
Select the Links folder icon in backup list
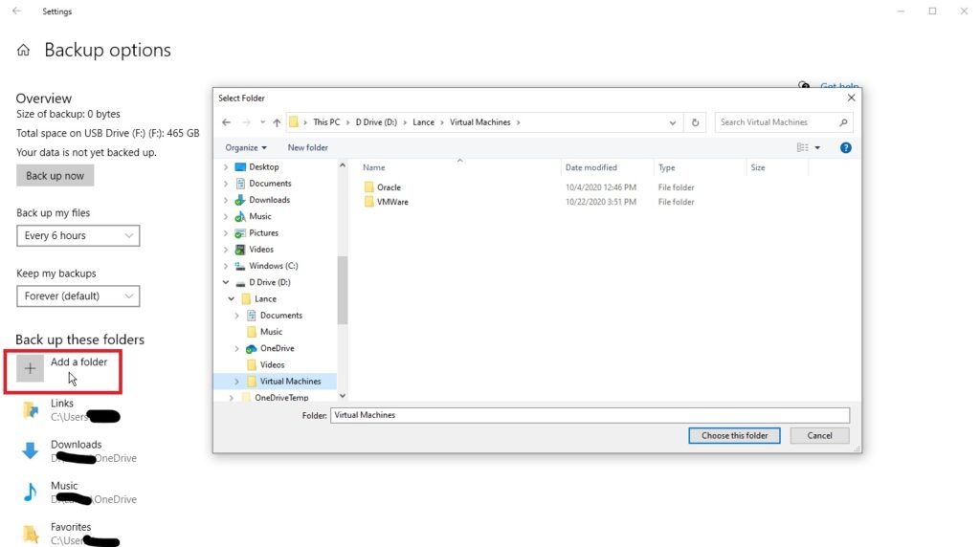pyautogui.click(x=30, y=409)
